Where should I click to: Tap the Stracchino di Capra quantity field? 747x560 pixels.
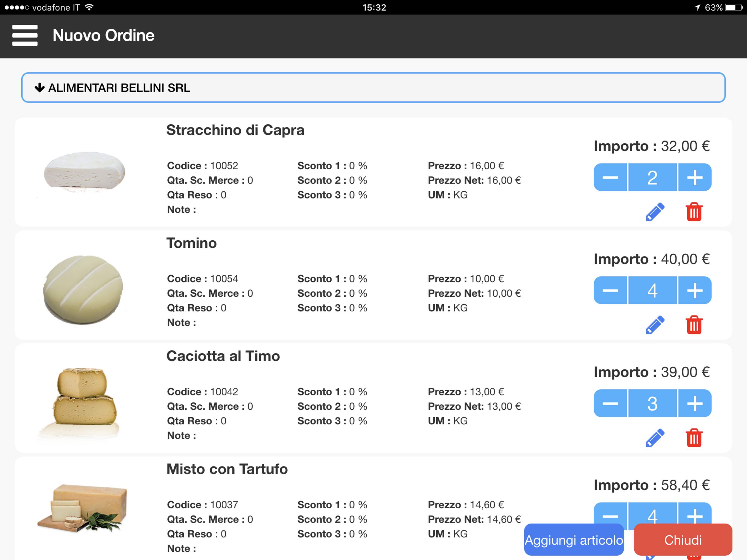coord(652,177)
